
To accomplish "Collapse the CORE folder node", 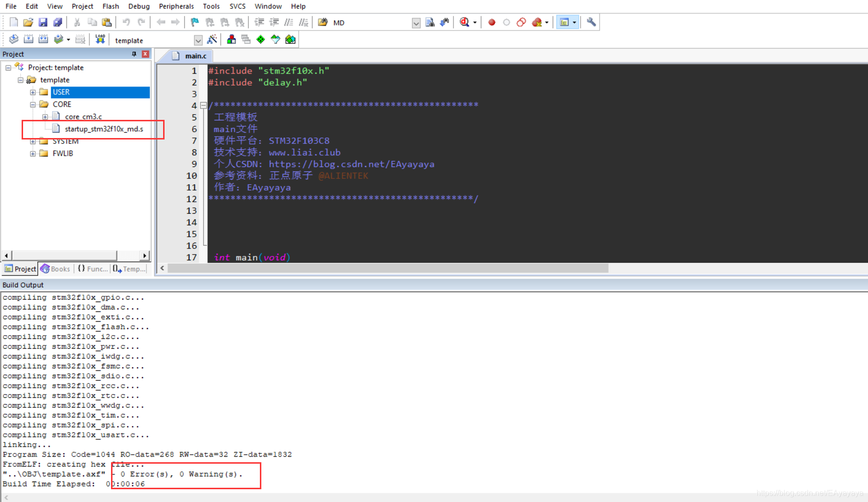I will pyautogui.click(x=33, y=105).
